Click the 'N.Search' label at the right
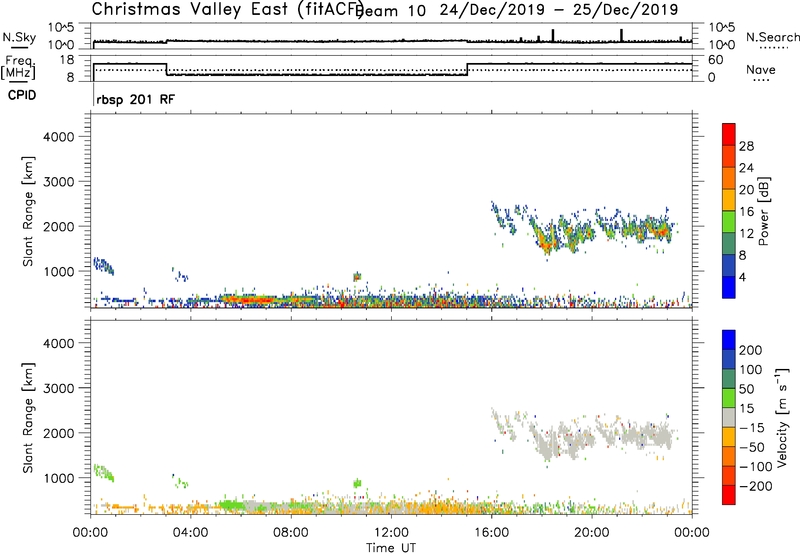The height and width of the screenshot is (554, 800). pos(772,37)
